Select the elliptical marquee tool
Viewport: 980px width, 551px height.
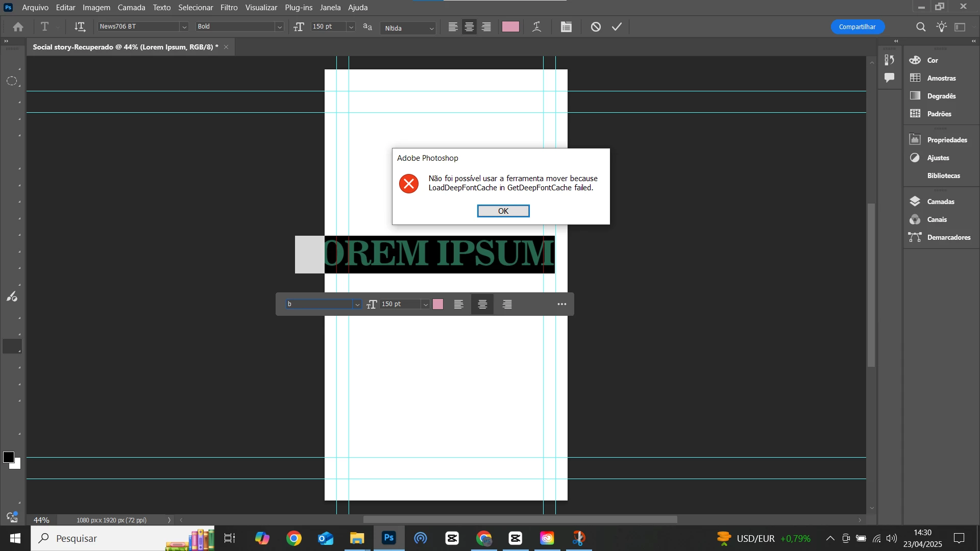[x=12, y=81]
